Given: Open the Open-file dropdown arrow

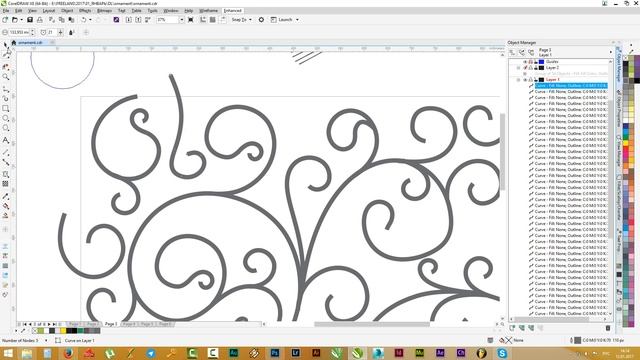Looking at the screenshot, I should [21, 20].
